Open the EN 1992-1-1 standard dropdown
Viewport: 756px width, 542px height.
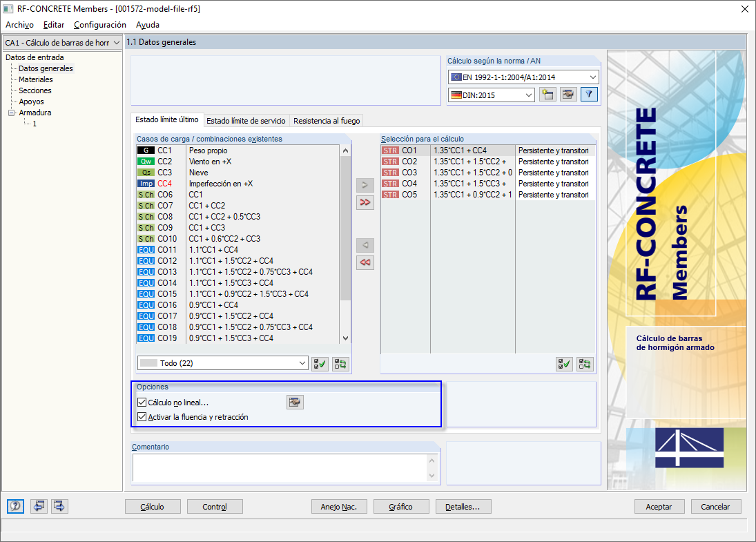click(523, 77)
